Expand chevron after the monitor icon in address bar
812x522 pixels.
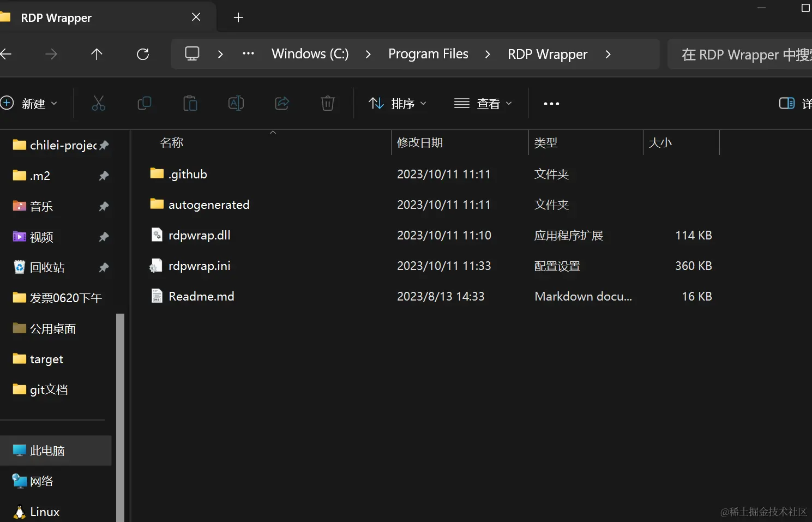220,54
